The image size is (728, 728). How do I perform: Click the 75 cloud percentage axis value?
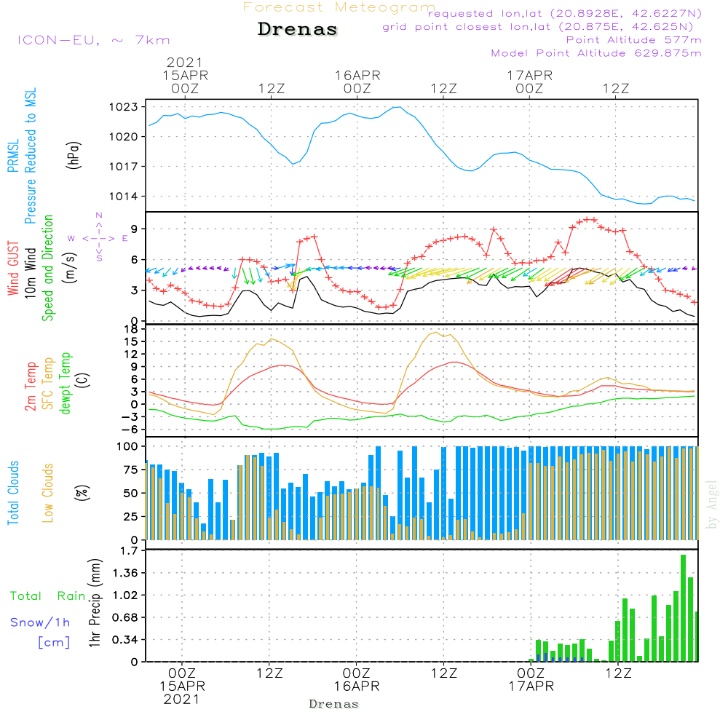131,470
